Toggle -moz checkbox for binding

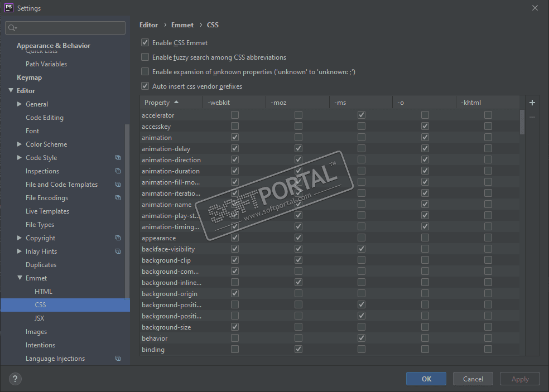point(298,349)
